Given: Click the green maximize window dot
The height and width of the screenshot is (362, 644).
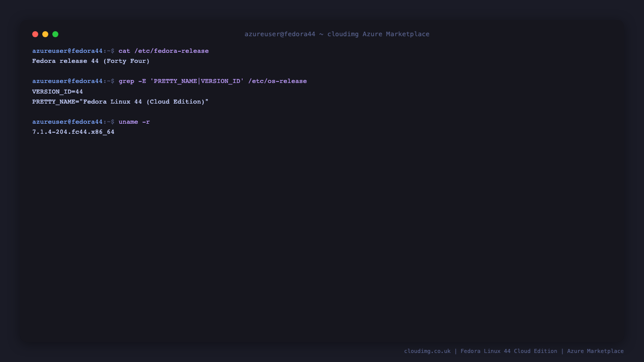Looking at the screenshot, I should (55, 34).
